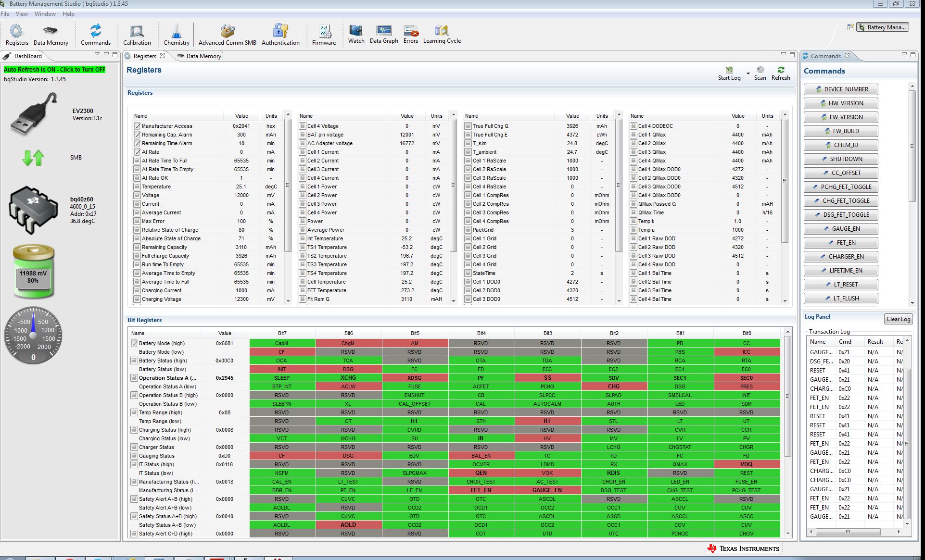This screenshot has width=925, height=560.
Task: Send the CHEM_ID command
Action: (841, 145)
